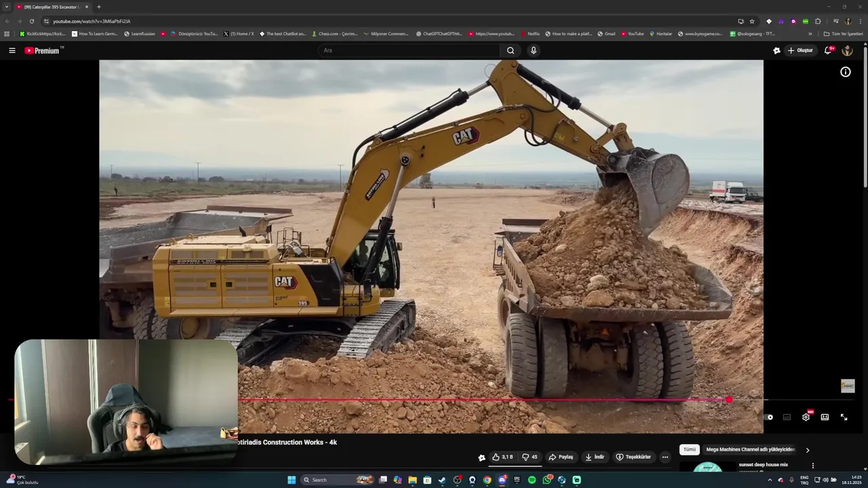
Task: Switch to theater mode
Action: (x=825, y=418)
